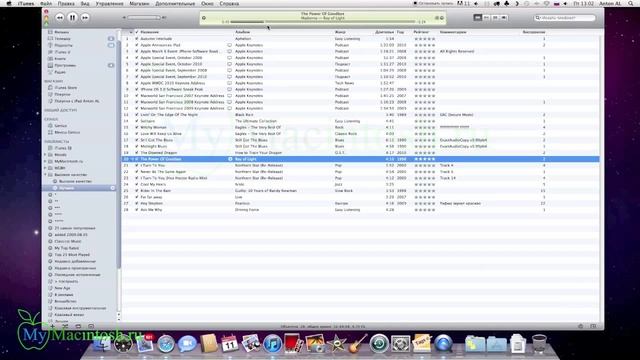640x360 pixels.
Task: Open Trash in the Dock
Action: point(539,344)
